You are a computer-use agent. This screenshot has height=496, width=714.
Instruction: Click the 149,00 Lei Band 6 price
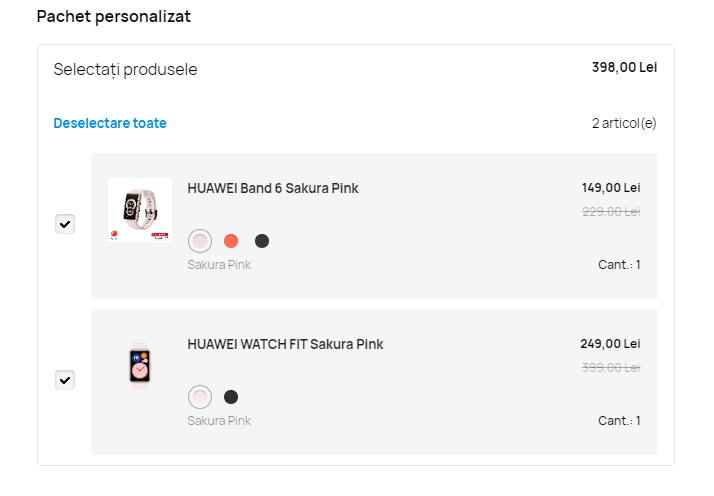(x=611, y=188)
